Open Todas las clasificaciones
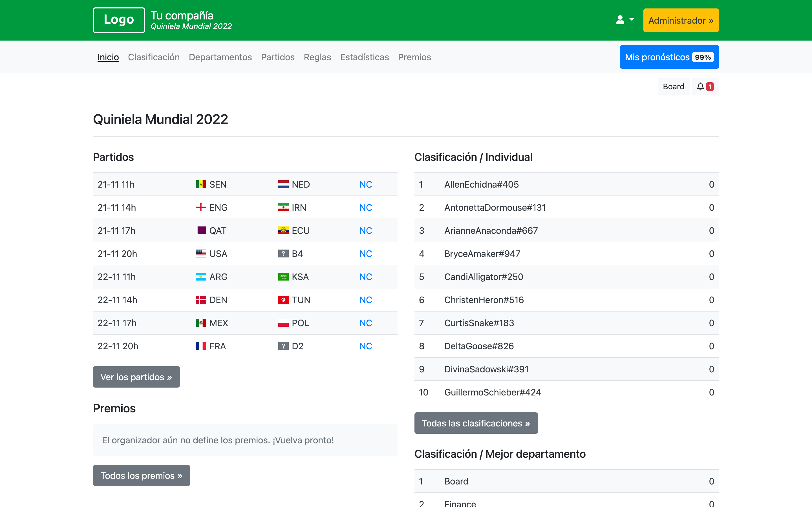Screen dimensions: 812x507 (x=476, y=423)
